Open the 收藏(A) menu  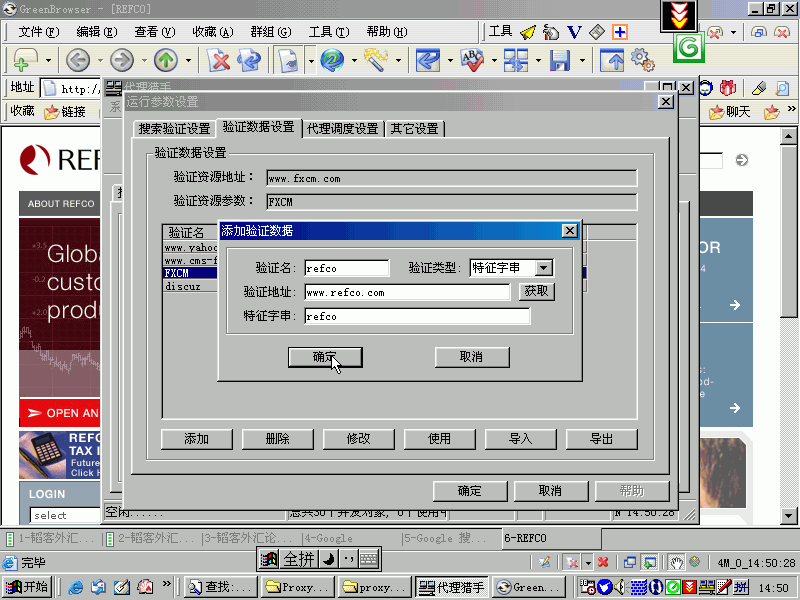[213, 32]
